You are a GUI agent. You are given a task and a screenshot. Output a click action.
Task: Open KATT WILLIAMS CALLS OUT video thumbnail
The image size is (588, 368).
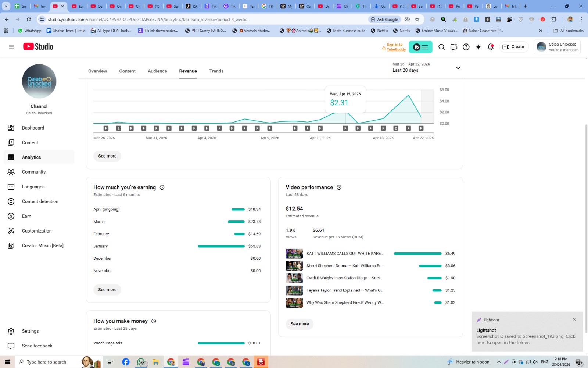click(294, 254)
